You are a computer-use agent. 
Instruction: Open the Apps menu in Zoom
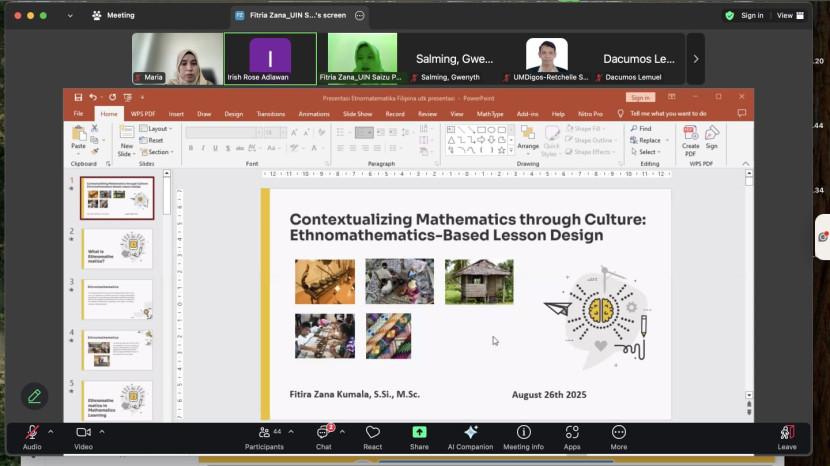[x=572, y=433]
